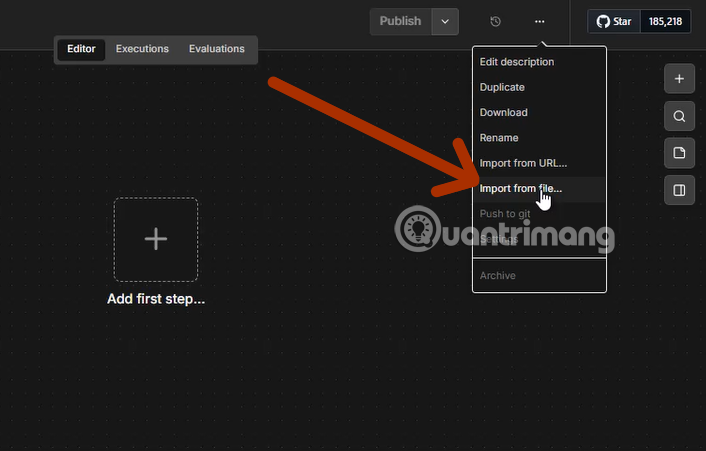706x451 pixels.
Task: Toggle the side panel layout icon
Action: [679, 190]
